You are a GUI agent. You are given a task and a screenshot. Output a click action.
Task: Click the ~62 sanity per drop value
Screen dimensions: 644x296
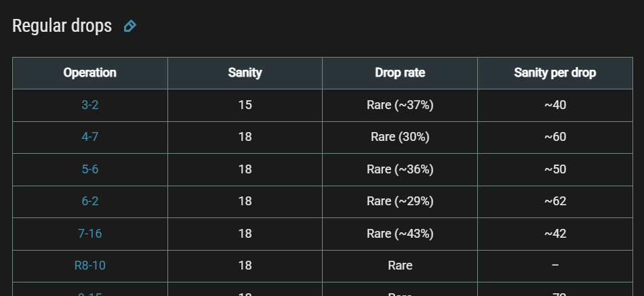point(555,201)
